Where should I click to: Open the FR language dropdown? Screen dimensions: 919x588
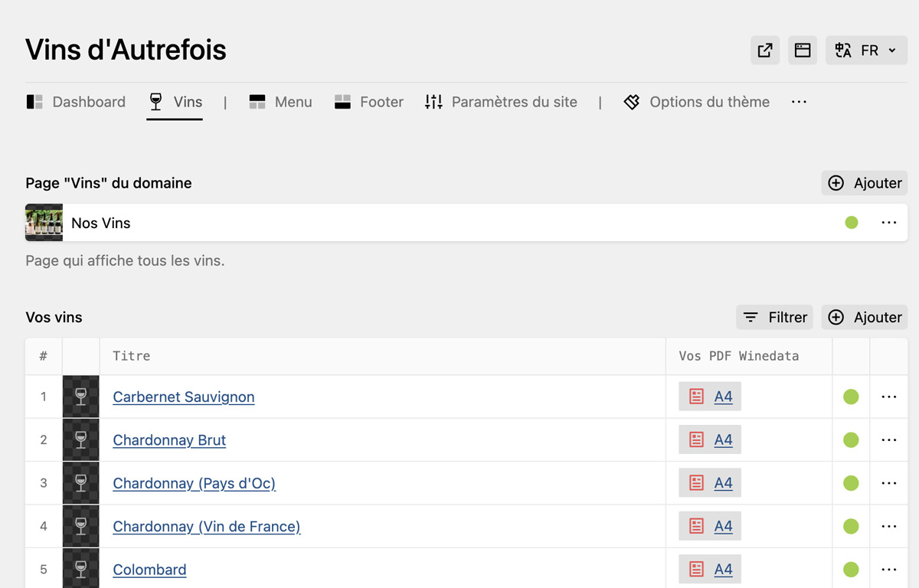click(x=866, y=51)
